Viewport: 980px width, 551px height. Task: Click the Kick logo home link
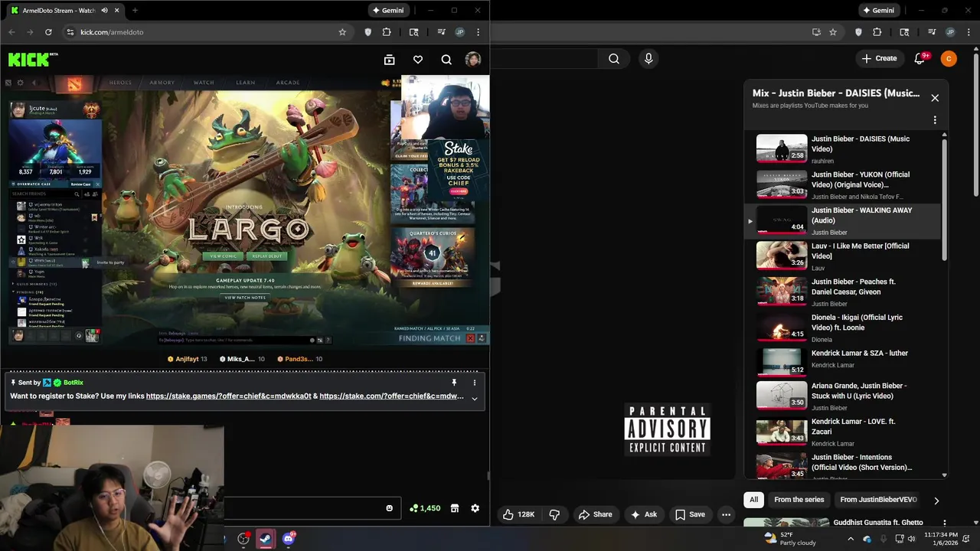tap(32, 60)
